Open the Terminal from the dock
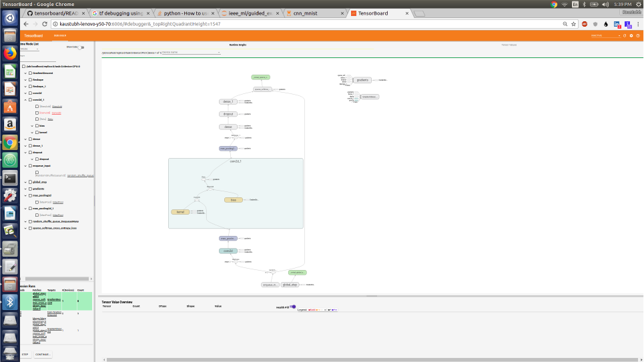This screenshot has height=362, width=644. (10, 178)
